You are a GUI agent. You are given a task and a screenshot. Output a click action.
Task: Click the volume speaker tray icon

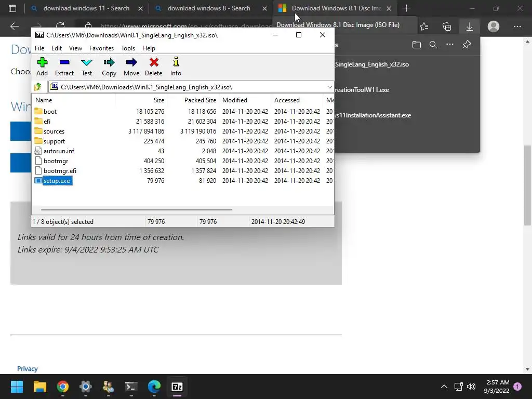[471, 387]
